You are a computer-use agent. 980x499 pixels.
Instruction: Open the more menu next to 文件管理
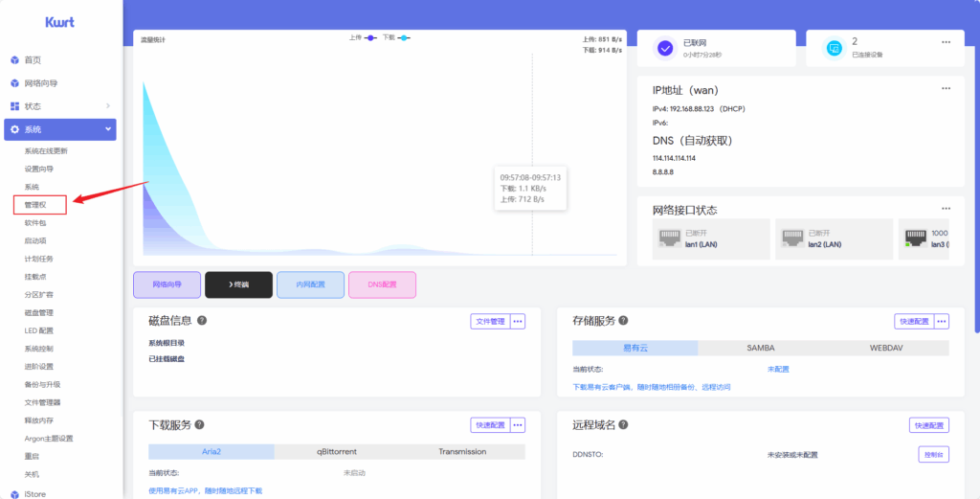point(518,322)
